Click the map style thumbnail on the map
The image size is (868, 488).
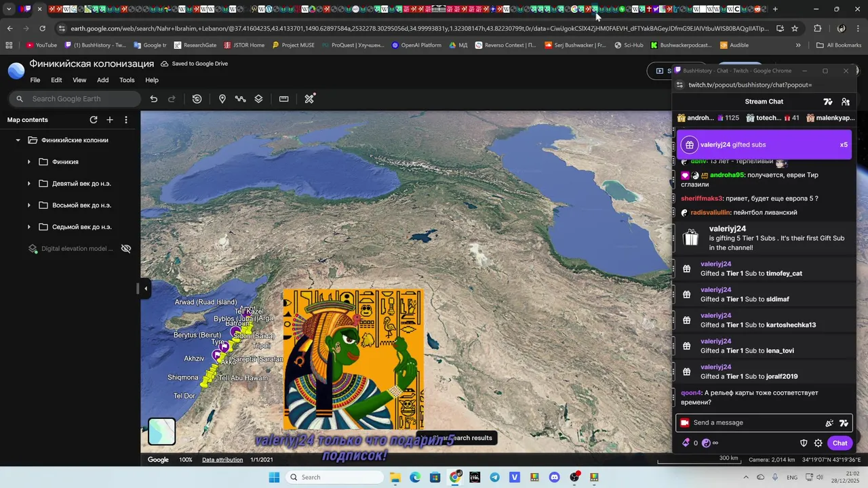pyautogui.click(x=162, y=432)
